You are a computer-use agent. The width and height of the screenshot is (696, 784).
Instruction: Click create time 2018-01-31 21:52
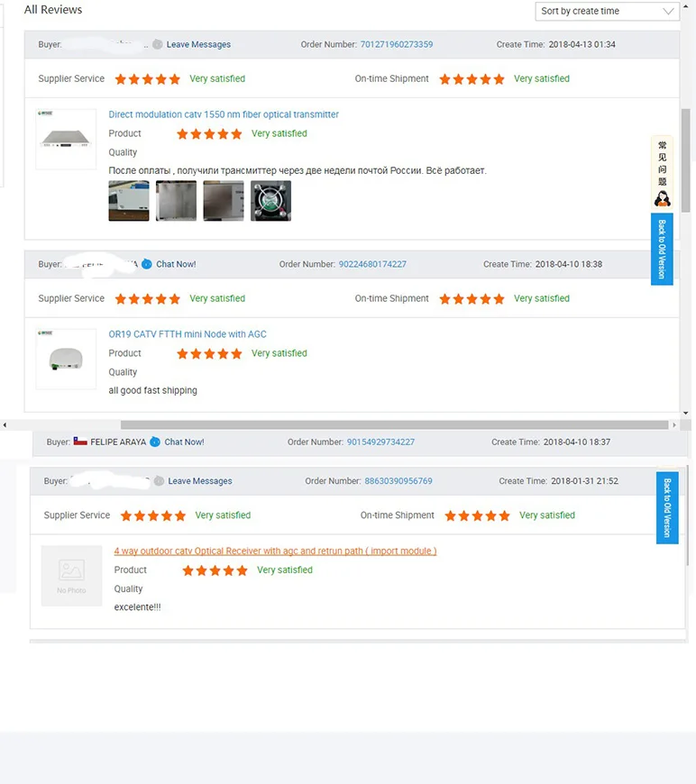tap(584, 481)
